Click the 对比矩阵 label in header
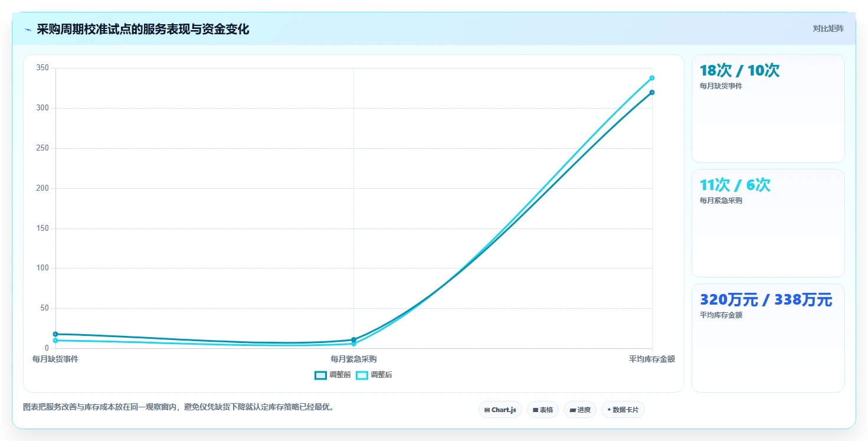The width and height of the screenshot is (868, 441). [x=828, y=29]
